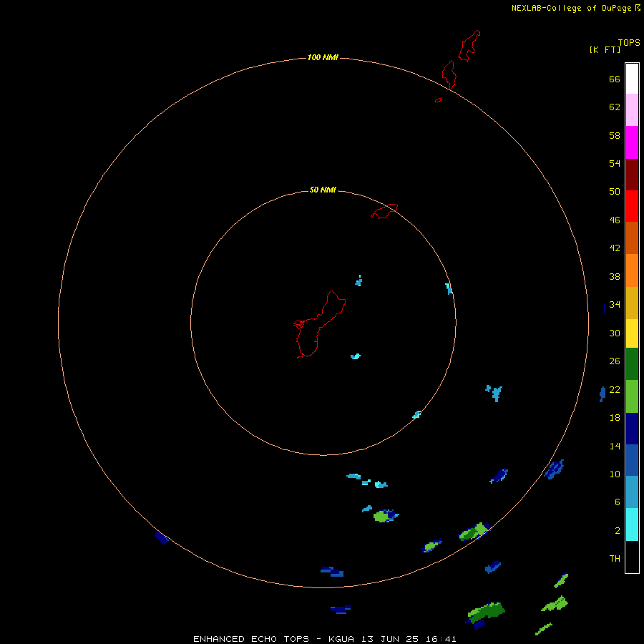644x644 pixels.
Task: Click the dark orange legend swatch
Action: (x=632, y=238)
